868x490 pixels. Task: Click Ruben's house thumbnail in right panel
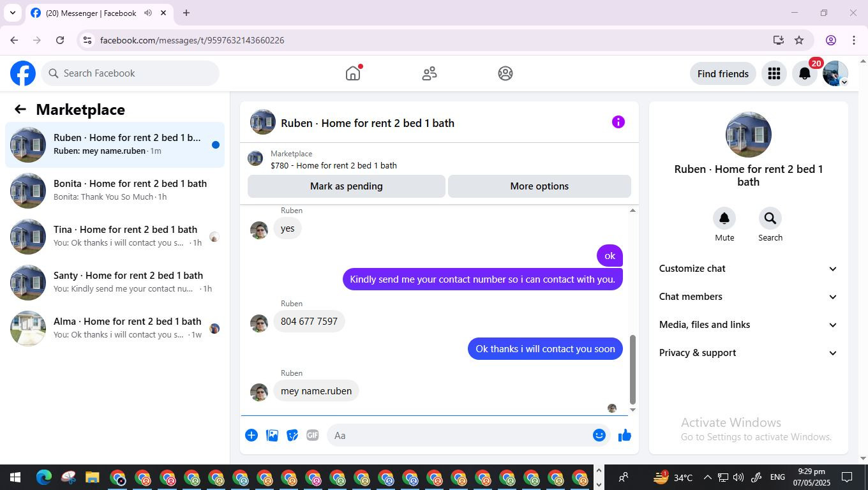(x=748, y=135)
